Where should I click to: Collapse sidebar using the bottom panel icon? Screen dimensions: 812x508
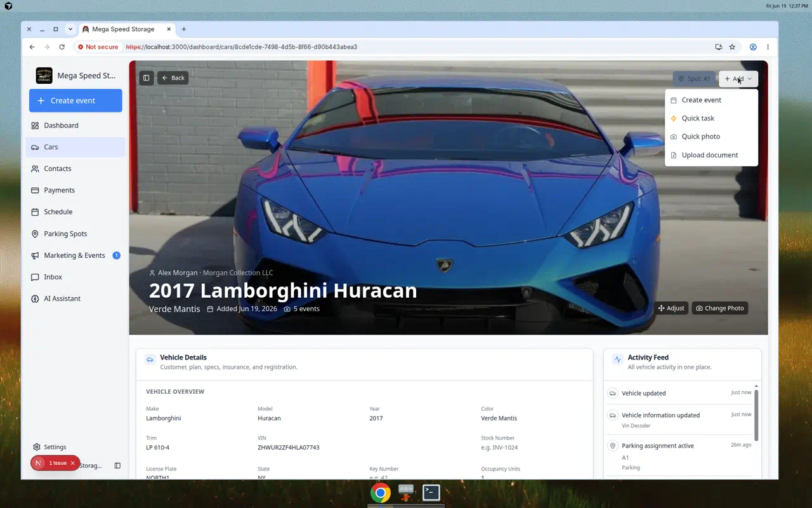coord(117,465)
